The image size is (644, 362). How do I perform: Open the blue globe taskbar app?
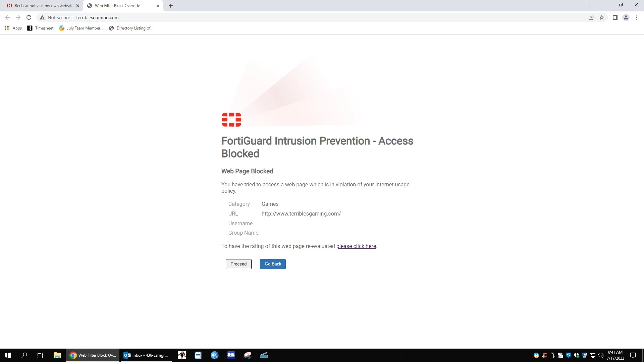[x=215, y=355]
